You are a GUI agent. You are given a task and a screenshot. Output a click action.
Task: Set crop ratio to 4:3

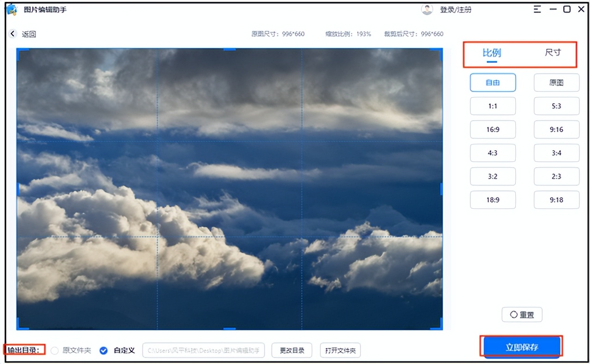pos(493,153)
